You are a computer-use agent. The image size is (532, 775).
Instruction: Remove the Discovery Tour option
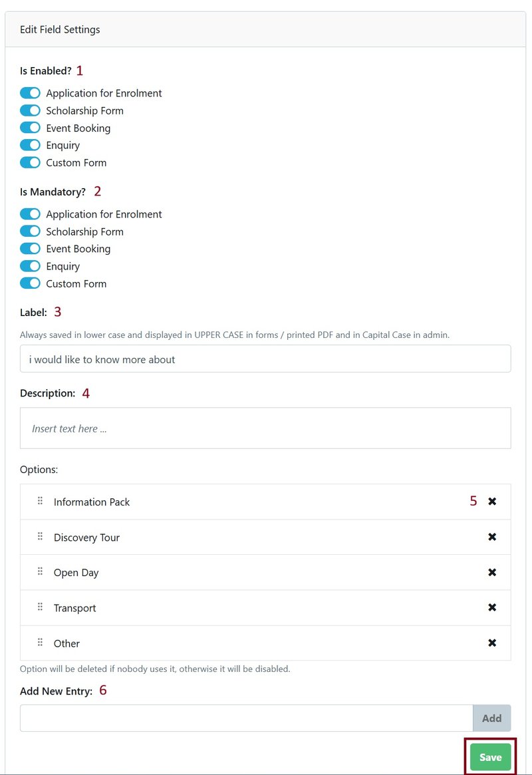(492, 537)
